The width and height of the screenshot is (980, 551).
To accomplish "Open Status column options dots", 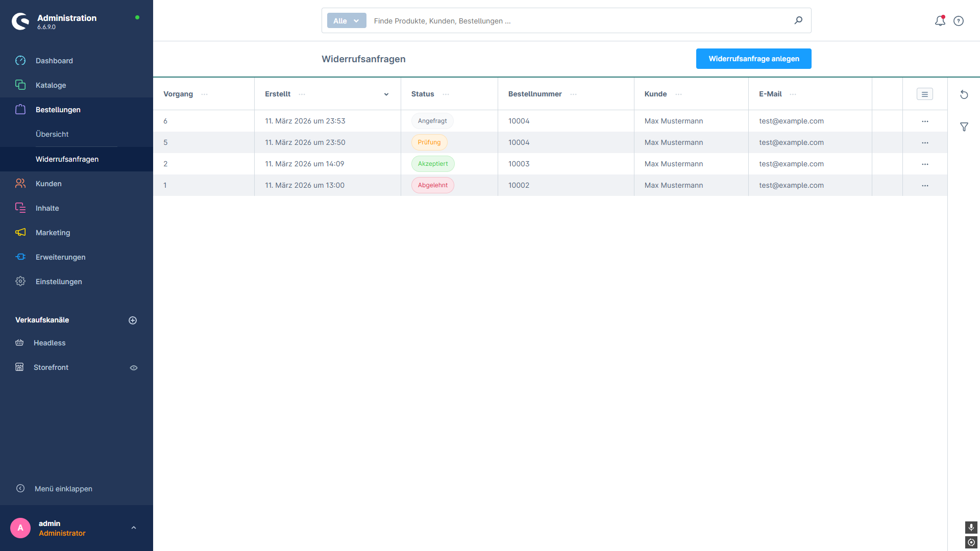I will click(x=446, y=94).
